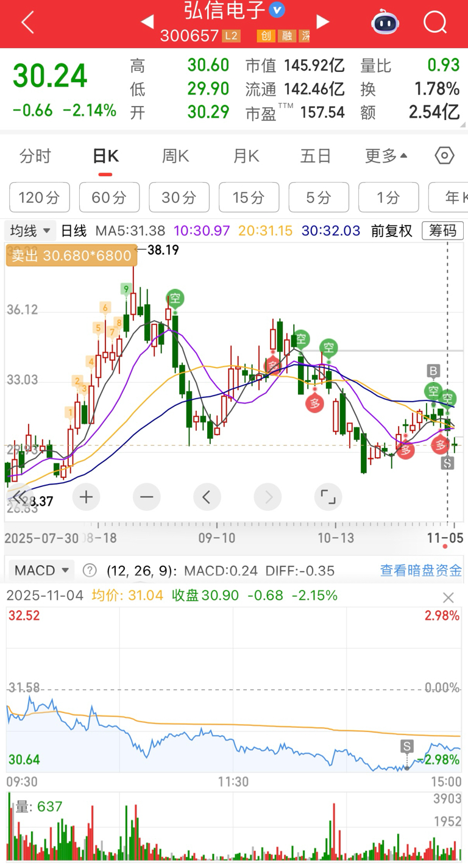
Task: Switch to the 周K tab
Action: 175,156
